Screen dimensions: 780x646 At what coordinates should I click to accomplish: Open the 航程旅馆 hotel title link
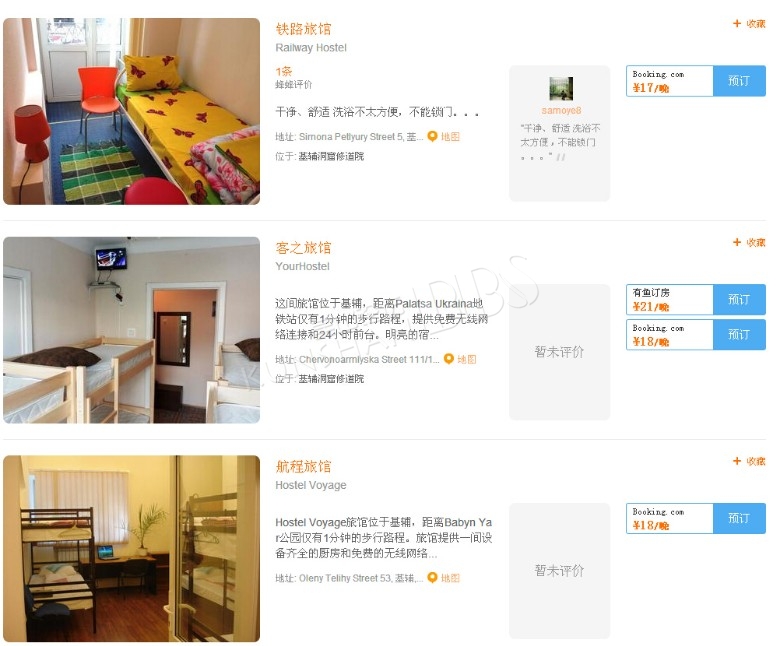(x=303, y=466)
